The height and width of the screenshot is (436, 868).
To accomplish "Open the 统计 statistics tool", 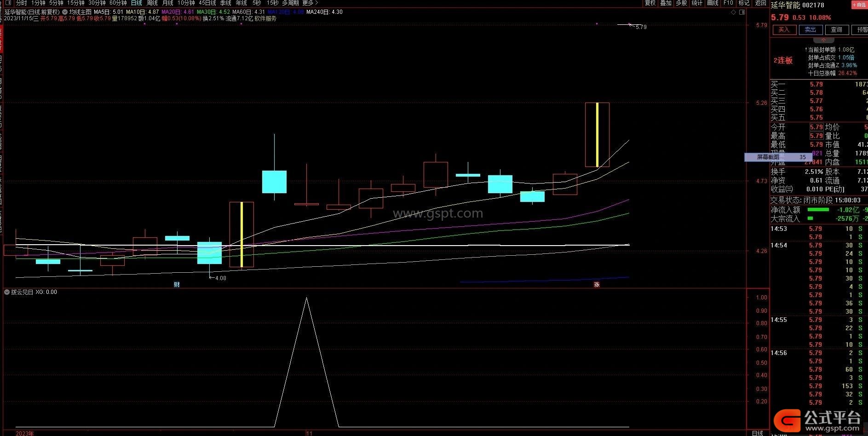I will coord(697,3).
